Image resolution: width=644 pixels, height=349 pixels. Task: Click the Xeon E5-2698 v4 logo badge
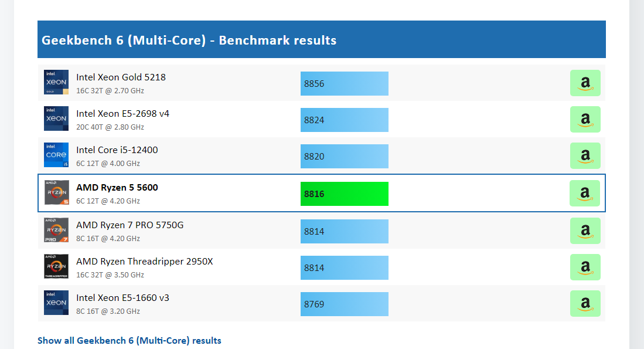(x=56, y=118)
